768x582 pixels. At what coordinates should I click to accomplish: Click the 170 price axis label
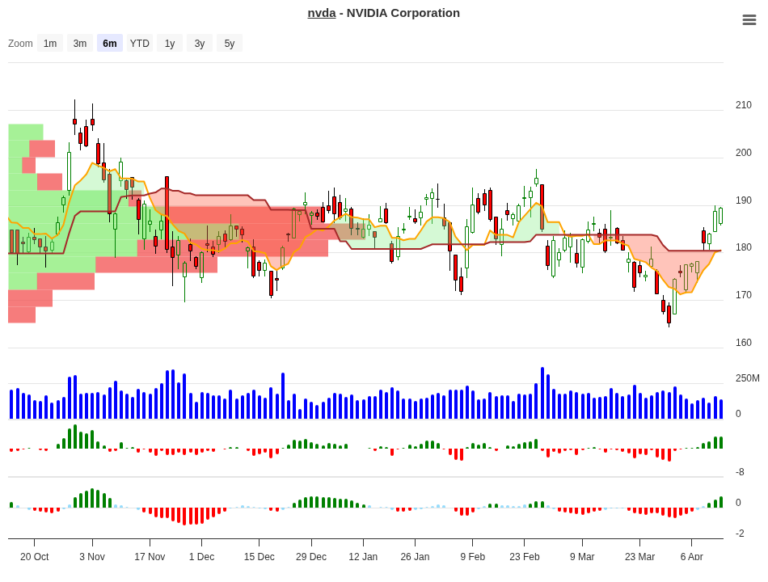[743, 295]
